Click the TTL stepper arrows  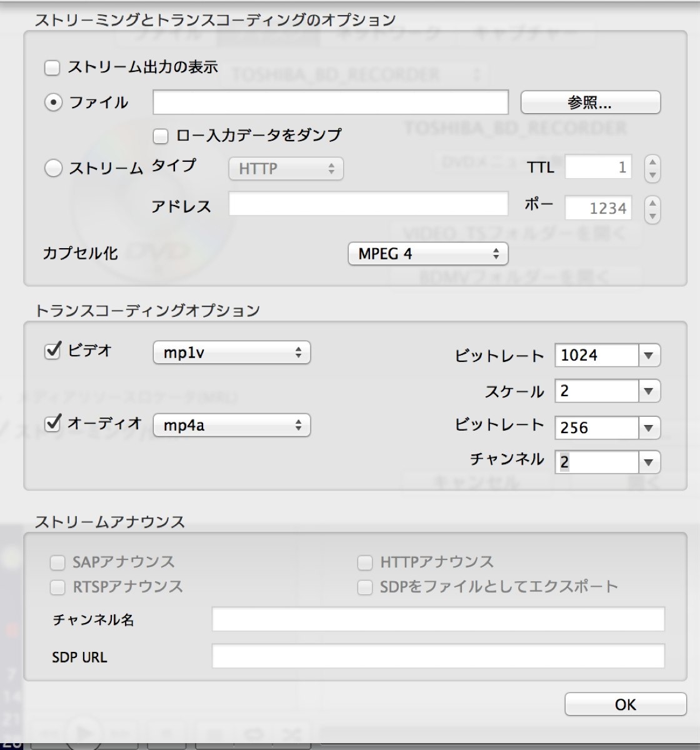(652, 168)
